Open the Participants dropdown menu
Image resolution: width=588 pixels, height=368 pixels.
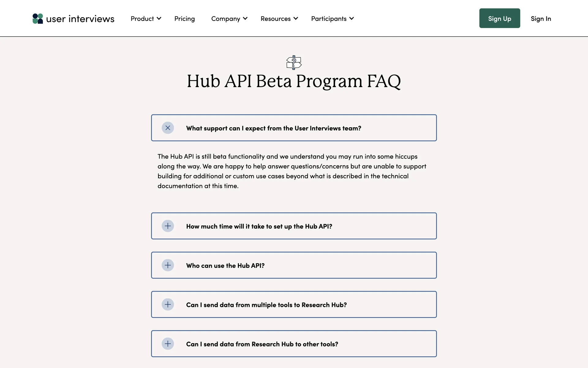coord(332,19)
